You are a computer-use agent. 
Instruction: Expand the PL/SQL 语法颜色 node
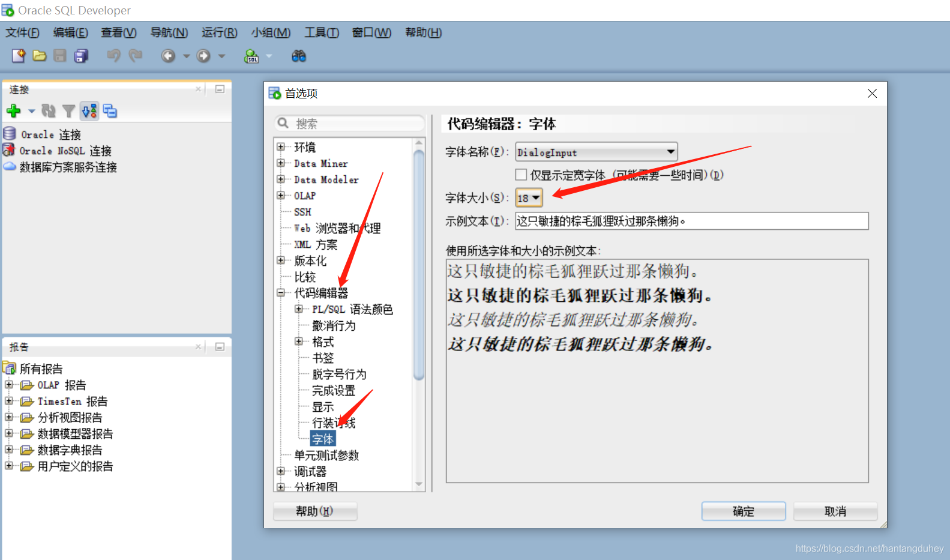(298, 309)
